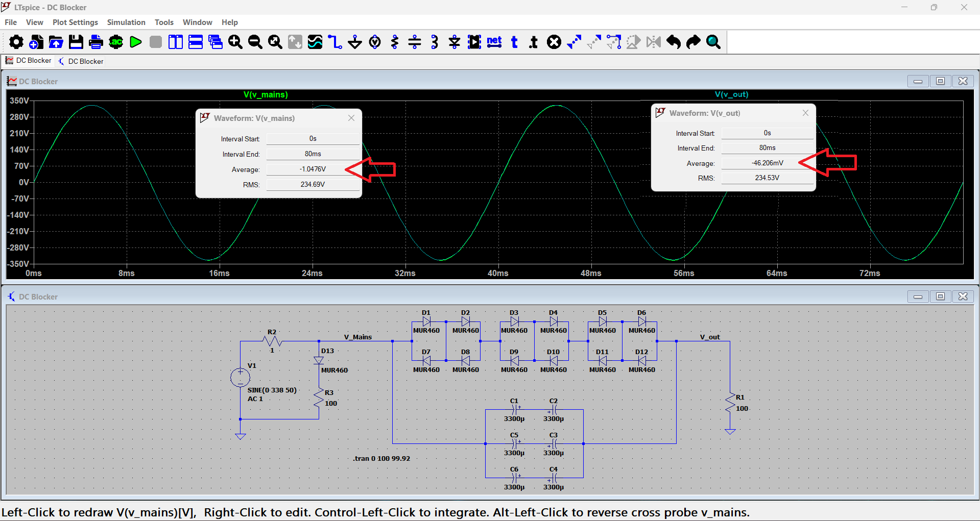
Task: Print the active window
Action: pyautogui.click(x=96, y=42)
